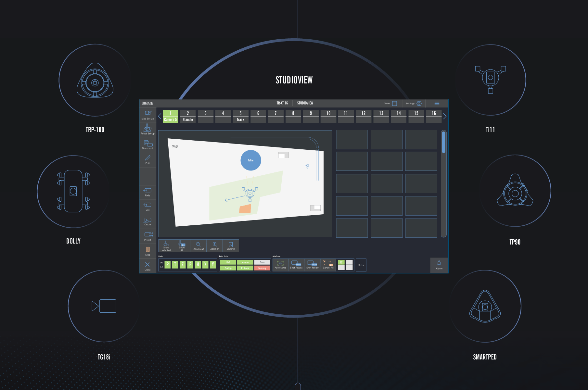
Task: Toggle the Y axis limit indicator
Action: tap(213, 265)
